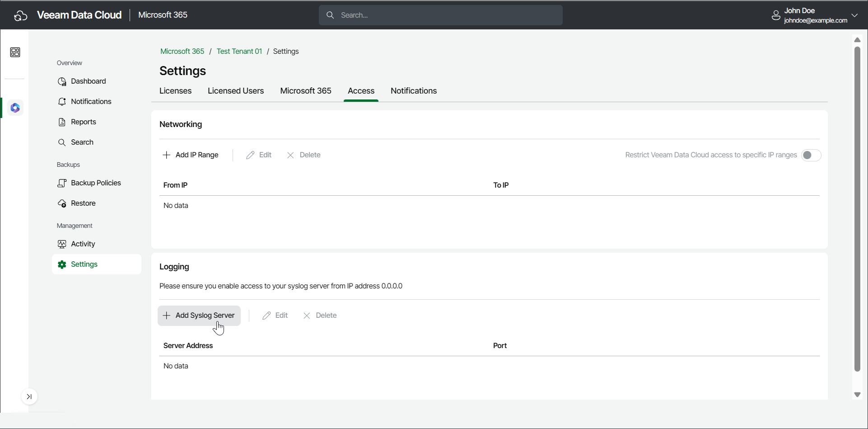Focus the top Search input field
The width and height of the screenshot is (868, 429).
441,15
